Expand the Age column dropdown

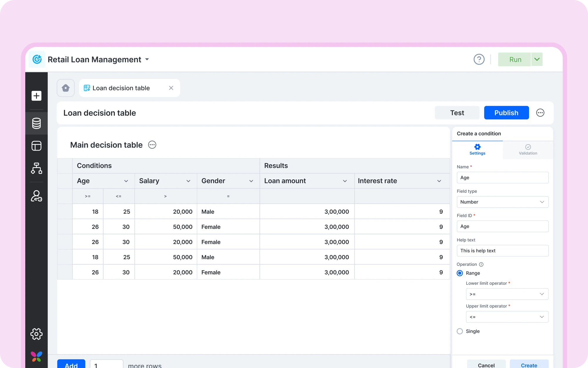click(x=126, y=181)
